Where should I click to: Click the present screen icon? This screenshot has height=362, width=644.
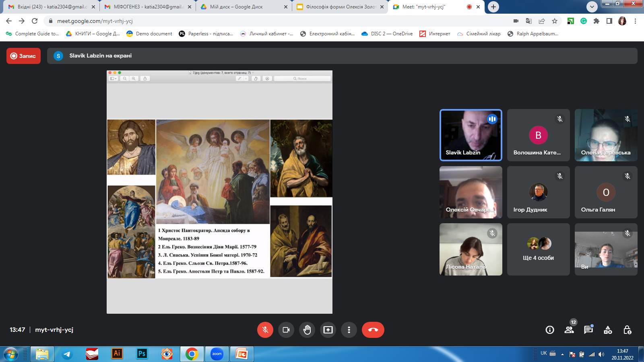(328, 330)
